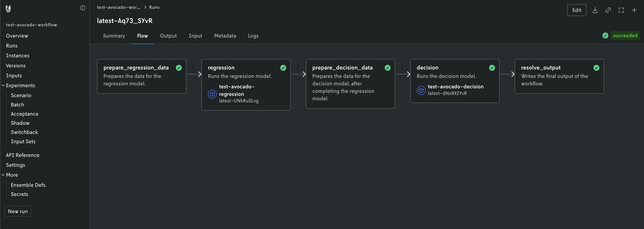This screenshot has height=229, width=644.
Task: Open Overview in the sidebar
Action: pyautogui.click(x=17, y=36)
